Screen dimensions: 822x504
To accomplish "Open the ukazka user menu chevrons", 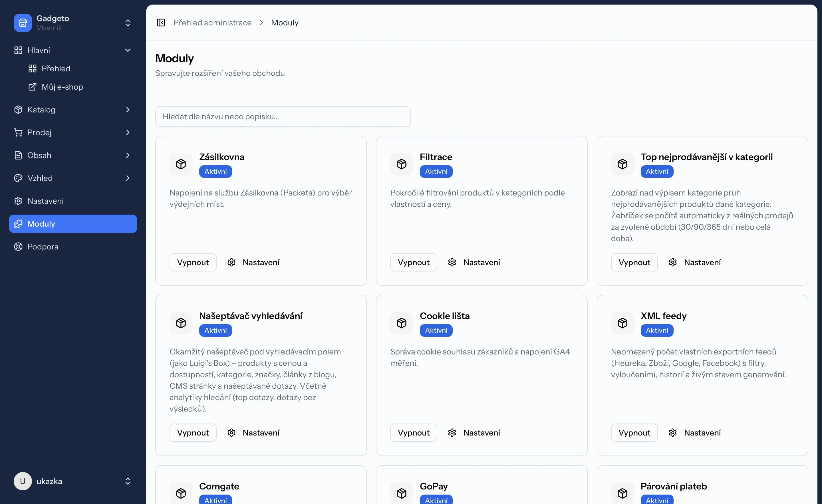I will [128, 481].
